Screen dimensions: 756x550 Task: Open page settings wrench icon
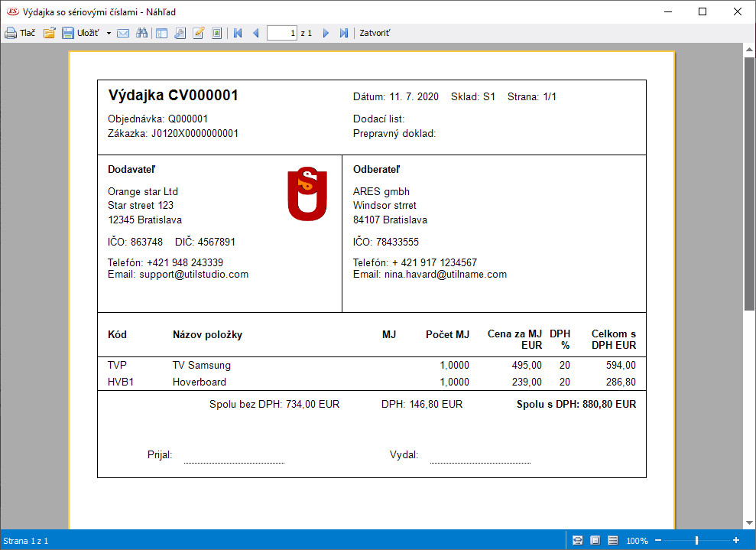(180, 33)
